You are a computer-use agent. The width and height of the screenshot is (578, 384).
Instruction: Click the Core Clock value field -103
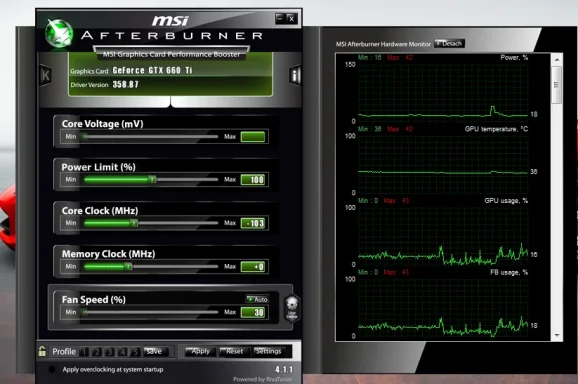pos(253,223)
